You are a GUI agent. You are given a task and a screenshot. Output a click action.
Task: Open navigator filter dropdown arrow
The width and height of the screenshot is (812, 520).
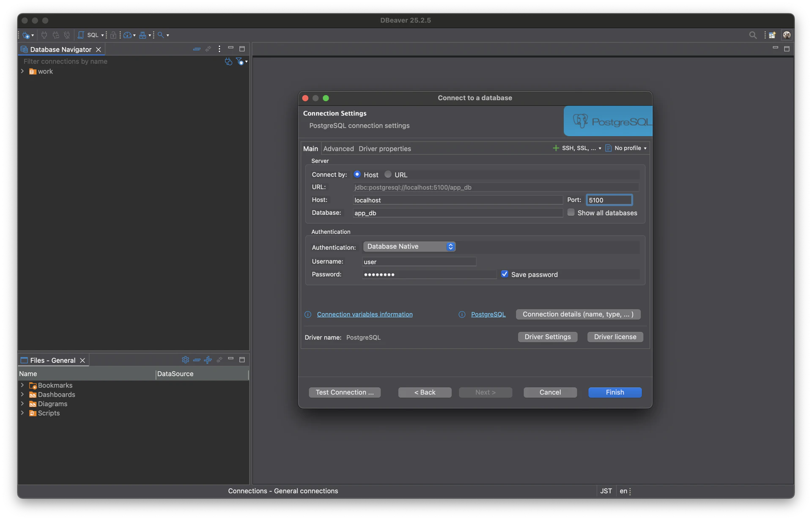pyautogui.click(x=246, y=62)
